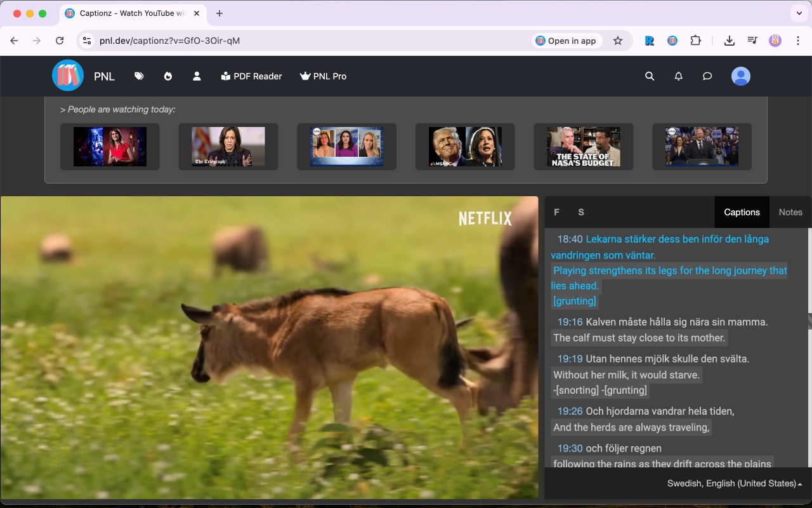The height and width of the screenshot is (508, 812).
Task: Open the tags icon in PNL navbar
Action: tap(139, 76)
